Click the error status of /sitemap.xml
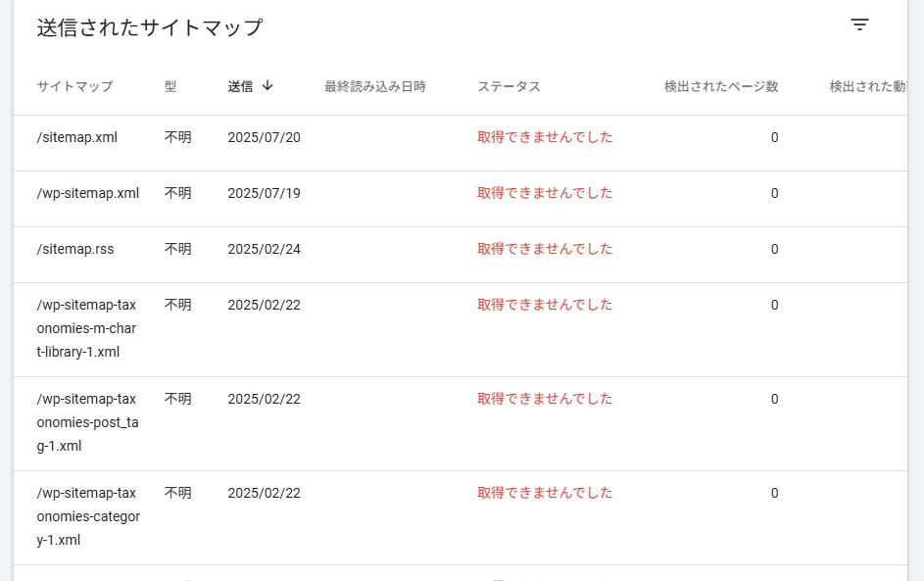 545,137
